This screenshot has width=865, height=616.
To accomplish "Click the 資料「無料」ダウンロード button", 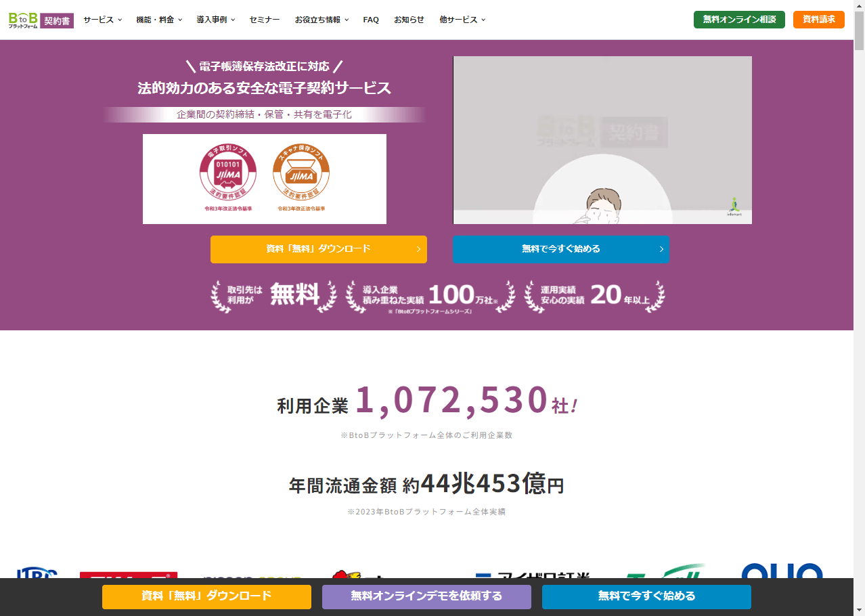I will click(318, 249).
